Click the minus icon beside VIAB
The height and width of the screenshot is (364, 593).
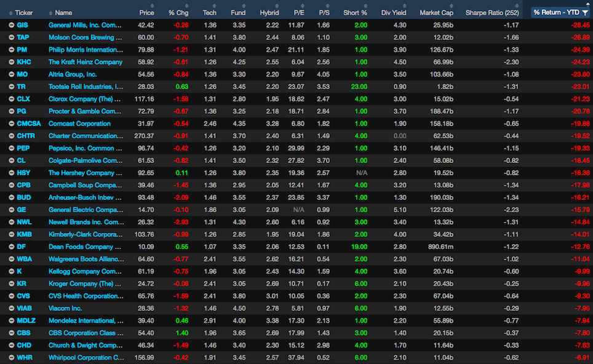[11, 309]
